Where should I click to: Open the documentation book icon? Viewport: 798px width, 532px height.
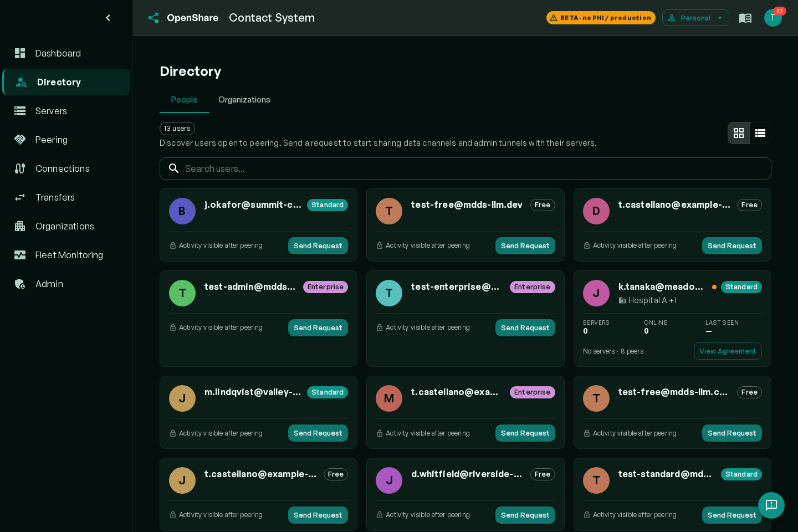click(x=745, y=18)
